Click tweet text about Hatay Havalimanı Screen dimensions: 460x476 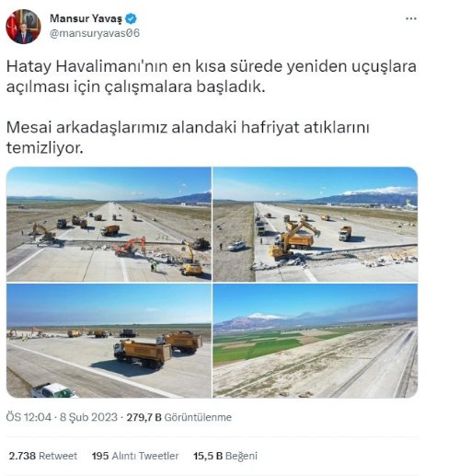click(212, 76)
